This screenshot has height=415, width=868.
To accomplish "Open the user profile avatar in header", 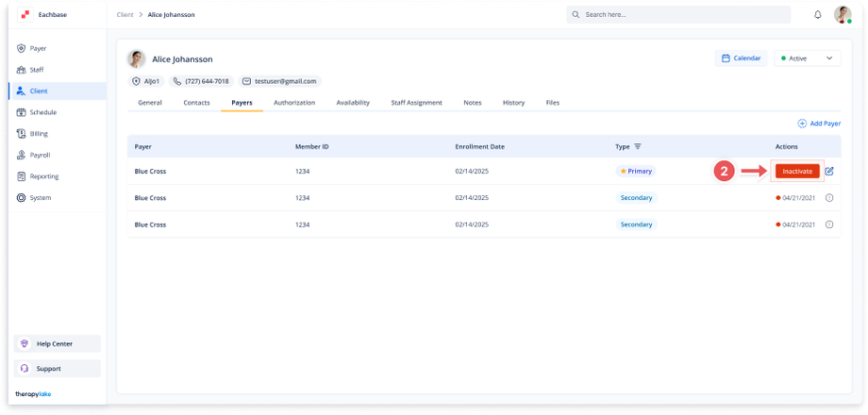I will point(843,15).
